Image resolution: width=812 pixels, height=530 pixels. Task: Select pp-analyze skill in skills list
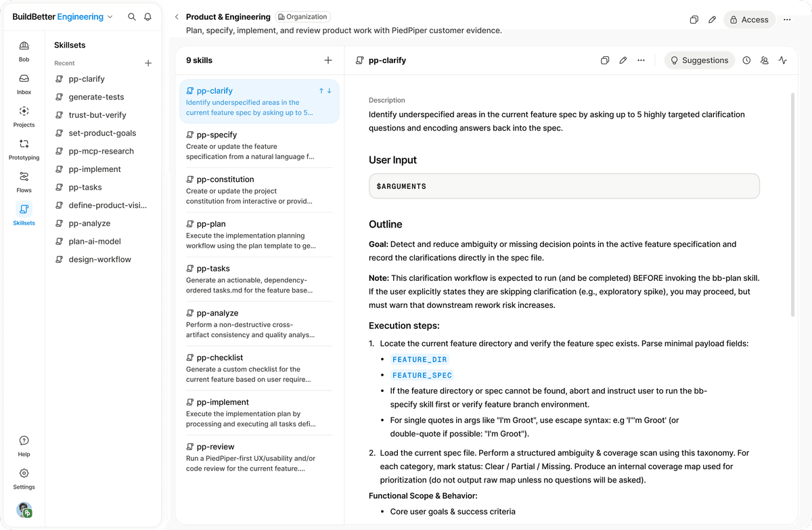pyautogui.click(x=259, y=324)
